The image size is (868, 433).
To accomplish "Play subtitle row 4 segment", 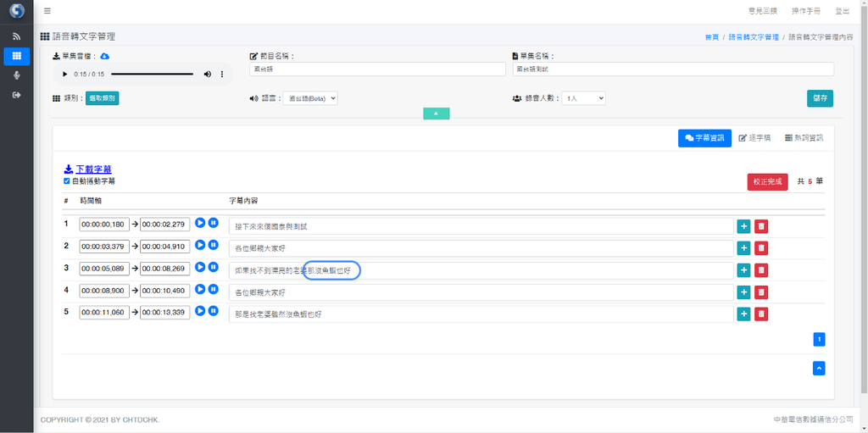I will [200, 289].
